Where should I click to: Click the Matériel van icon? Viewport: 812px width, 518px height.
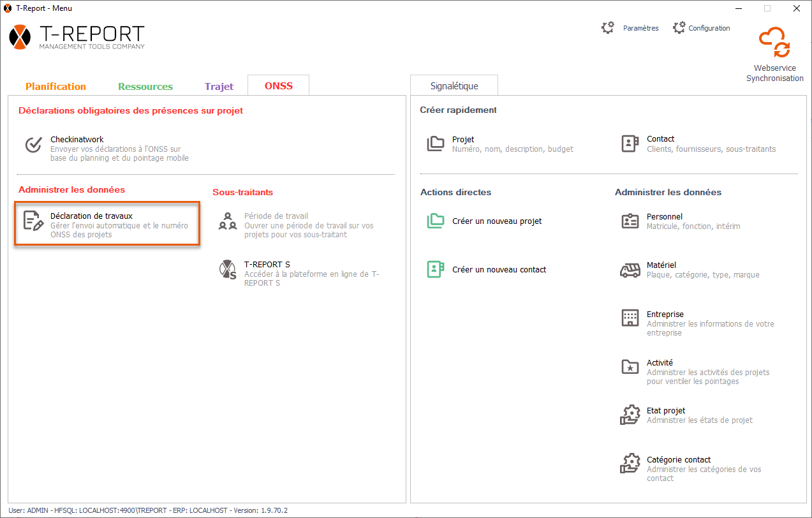630,270
